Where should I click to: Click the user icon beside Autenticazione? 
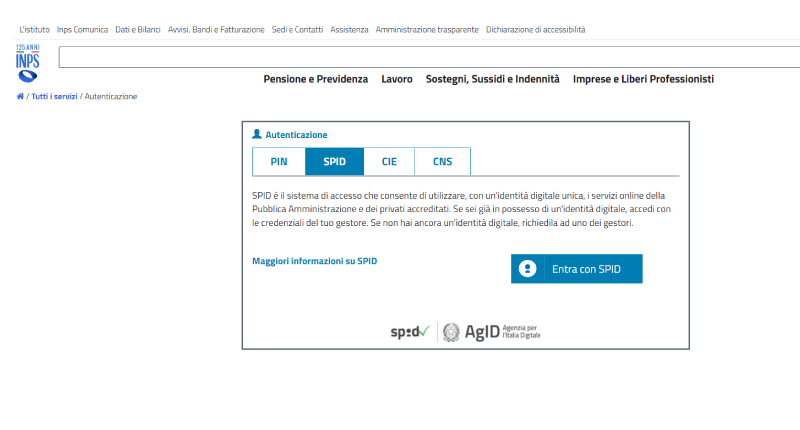pos(257,134)
